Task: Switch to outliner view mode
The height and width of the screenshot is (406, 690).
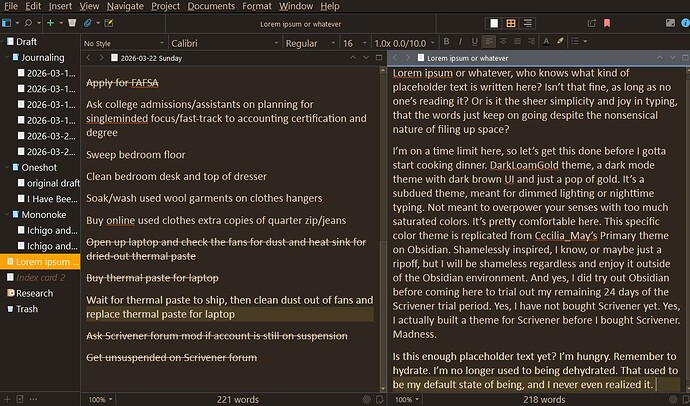Action: [527, 23]
